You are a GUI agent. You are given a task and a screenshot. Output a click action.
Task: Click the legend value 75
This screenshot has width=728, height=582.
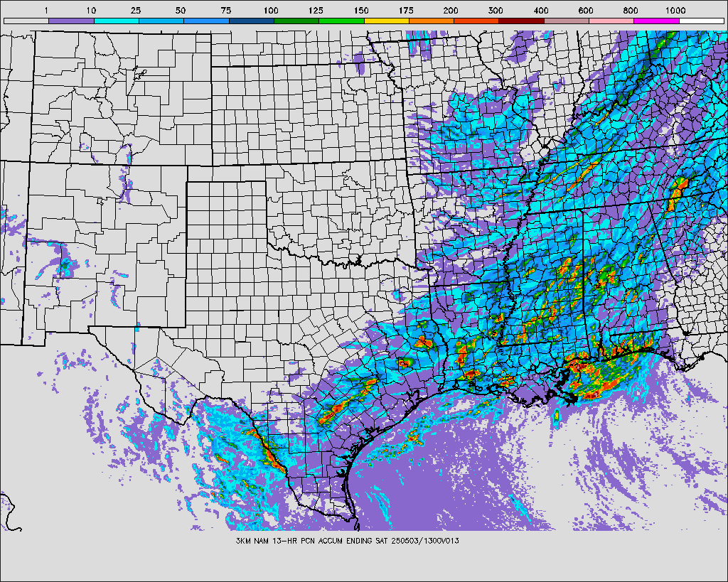[225, 11]
